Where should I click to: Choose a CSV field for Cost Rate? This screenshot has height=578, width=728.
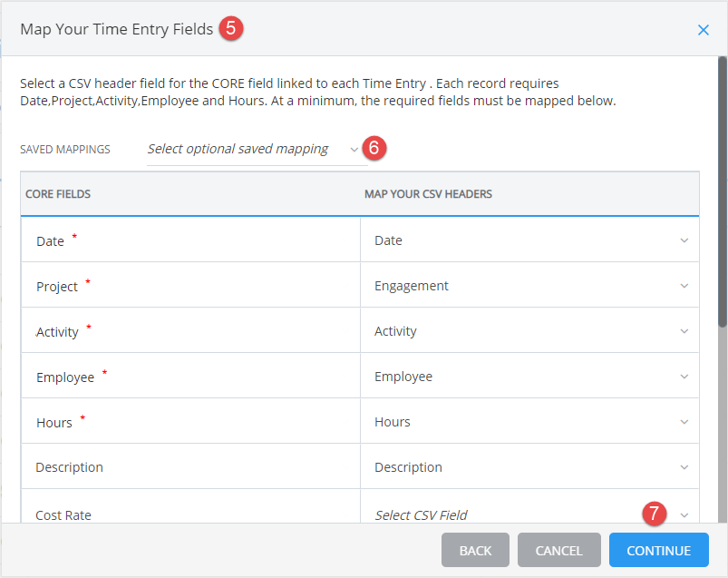(529, 507)
